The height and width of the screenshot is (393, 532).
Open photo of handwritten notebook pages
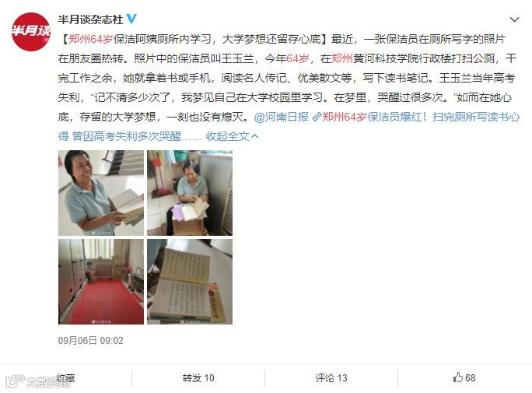[x=190, y=282]
